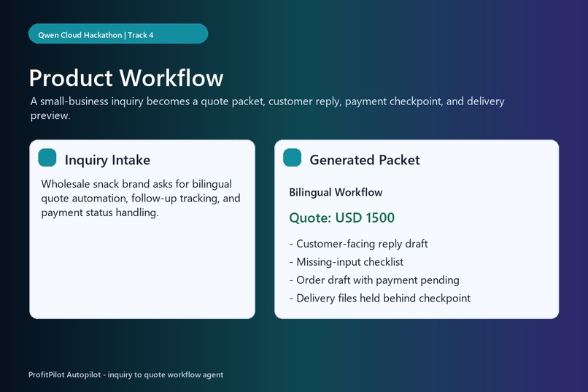Screen dimensions: 588x392
Task: Click the ProfitPilot Autopilot footer text
Action: [126, 374]
